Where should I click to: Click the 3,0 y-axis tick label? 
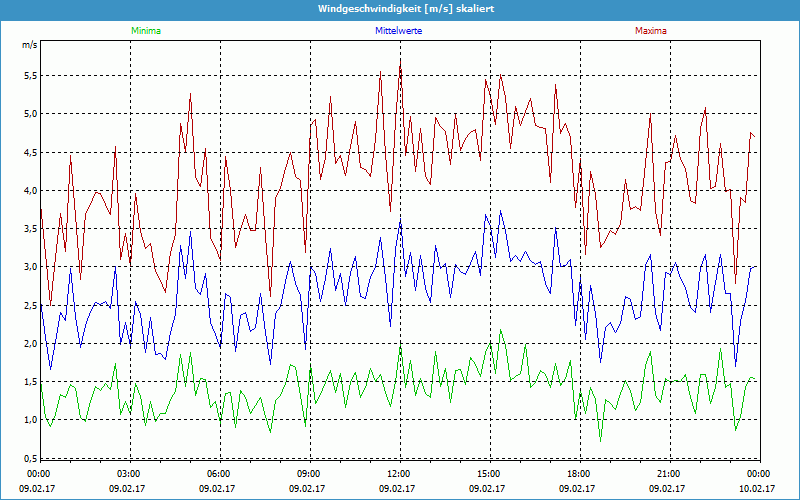(29, 267)
